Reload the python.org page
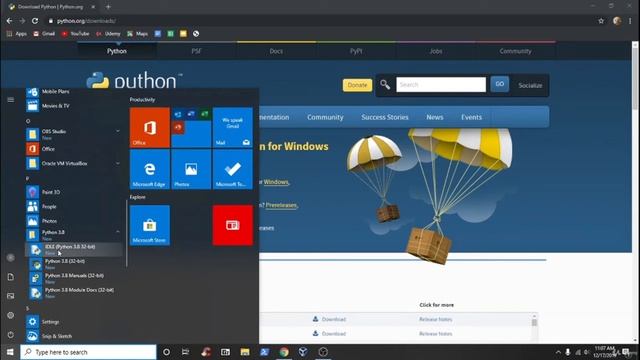Image resolution: width=640 pixels, height=360 pixels. coord(35,21)
